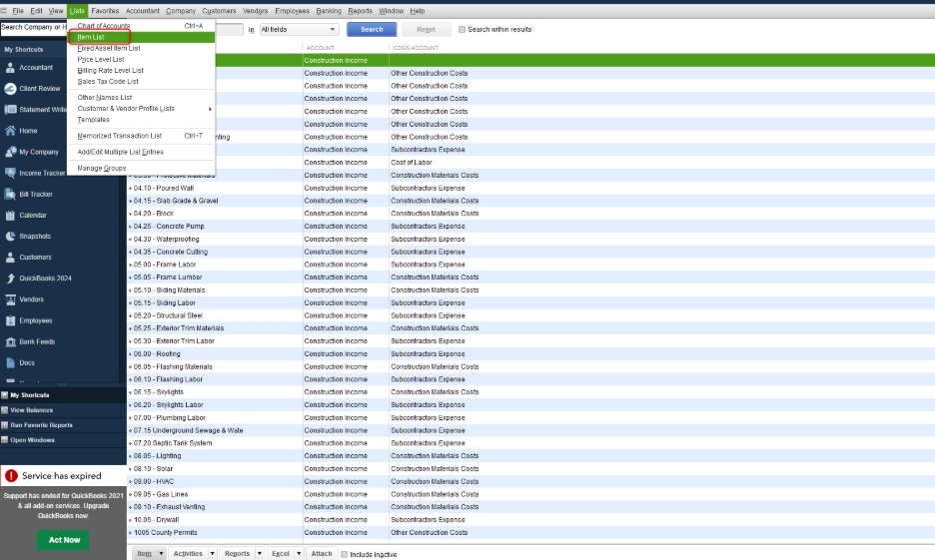
Task: Open the Favorites menu
Action: pyautogui.click(x=105, y=11)
